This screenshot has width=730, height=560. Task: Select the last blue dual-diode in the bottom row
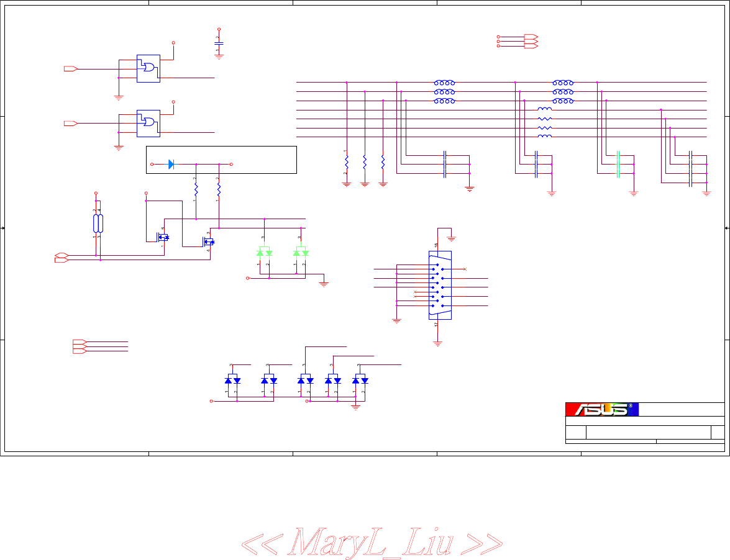[360, 379]
